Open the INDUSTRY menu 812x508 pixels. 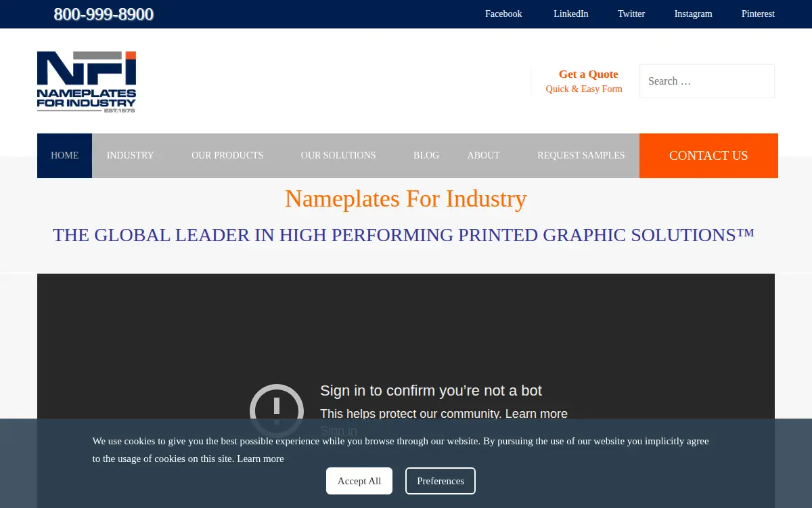tap(130, 156)
